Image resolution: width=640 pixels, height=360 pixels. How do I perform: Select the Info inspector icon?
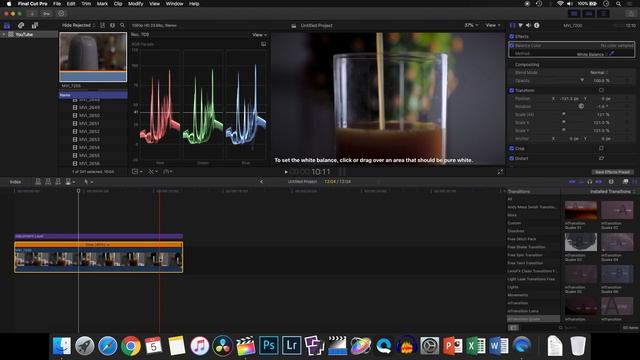pos(537,25)
